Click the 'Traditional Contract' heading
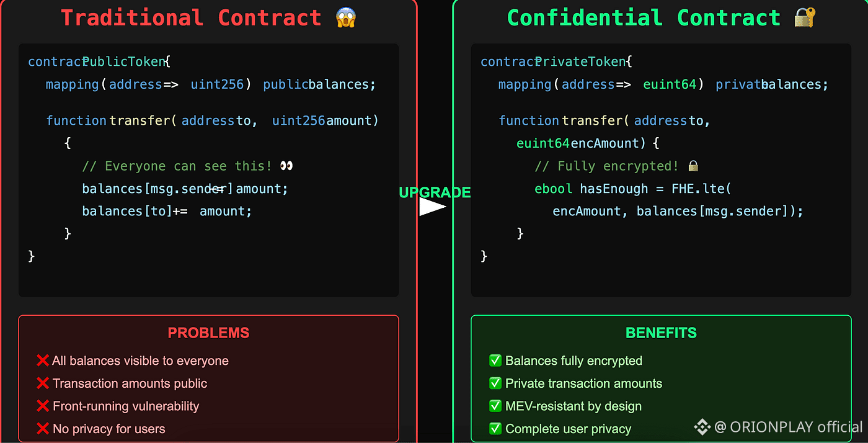868x443 pixels. pos(191,17)
